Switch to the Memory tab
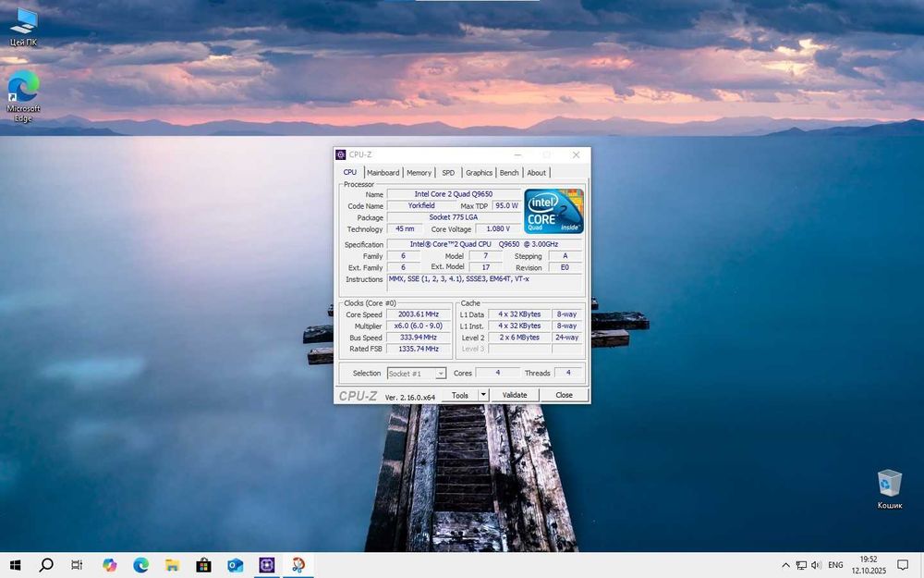 pyautogui.click(x=419, y=173)
